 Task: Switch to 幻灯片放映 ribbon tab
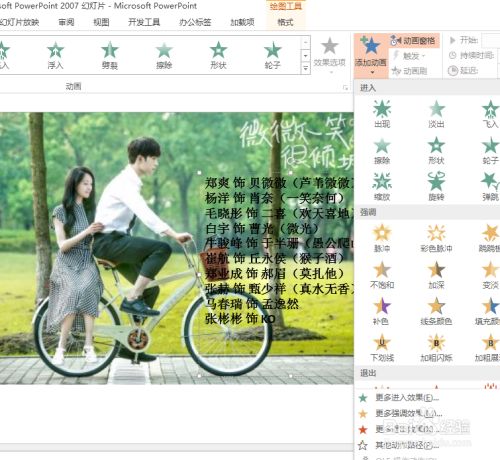pyautogui.click(x=19, y=22)
